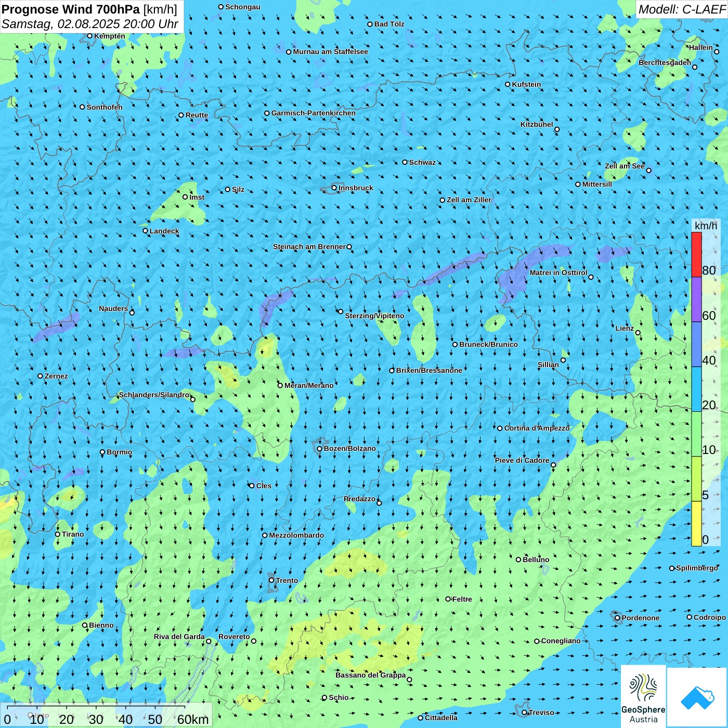Click the Treviso city marker

coord(525,712)
